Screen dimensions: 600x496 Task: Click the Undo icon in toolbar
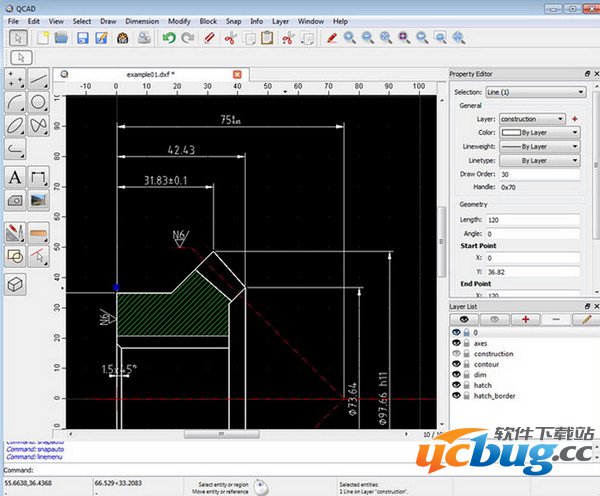[x=168, y=38]
